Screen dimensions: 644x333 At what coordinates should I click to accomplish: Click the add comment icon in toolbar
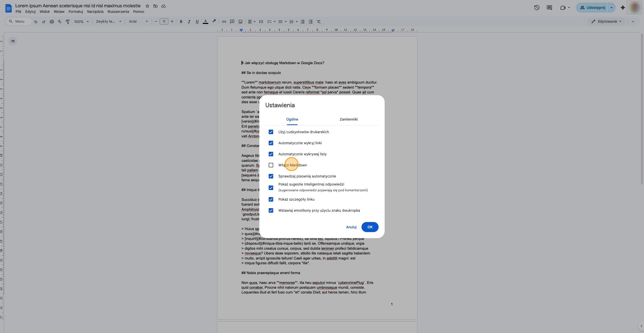pyautogui.click(x=232, y=22)
